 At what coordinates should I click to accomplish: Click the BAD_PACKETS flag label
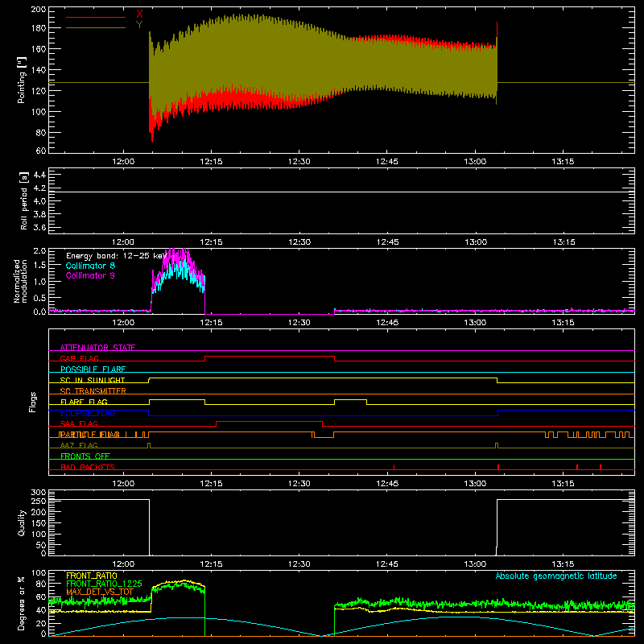pos(88,467)
